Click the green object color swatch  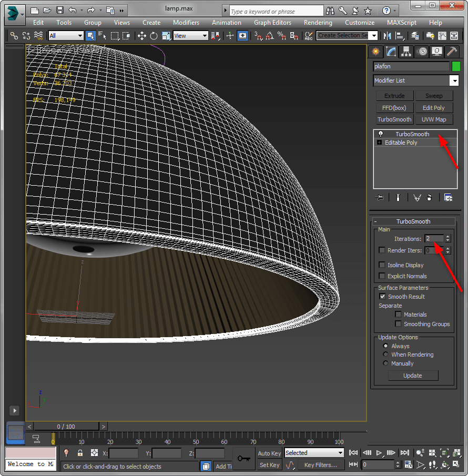456,66
